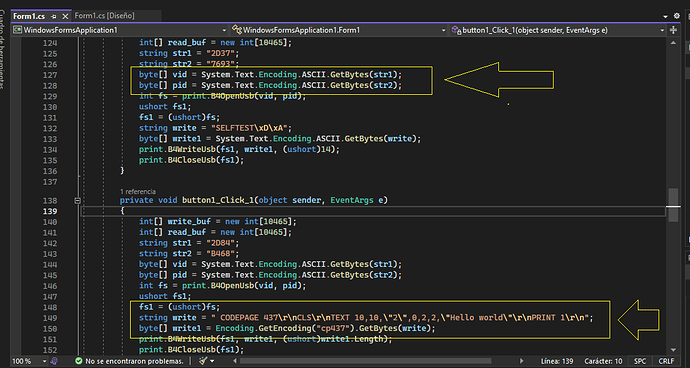Toggle CRLF line ending indicator
The image size is (690, 368).
click(x=666, y=361)
